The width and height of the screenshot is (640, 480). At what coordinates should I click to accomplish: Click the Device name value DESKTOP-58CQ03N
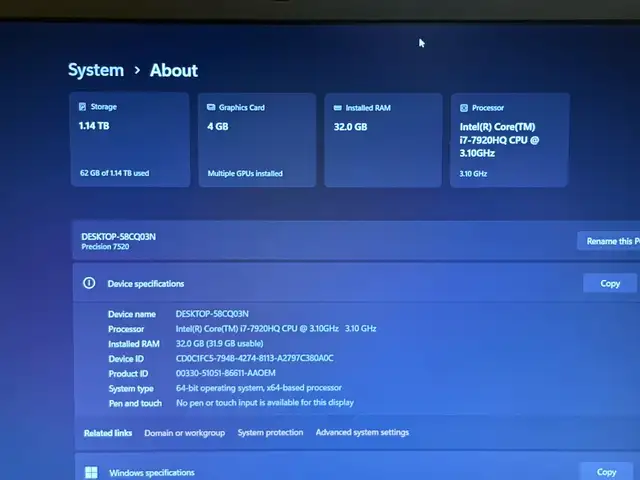pyautogui.click(x=212, y=313)
